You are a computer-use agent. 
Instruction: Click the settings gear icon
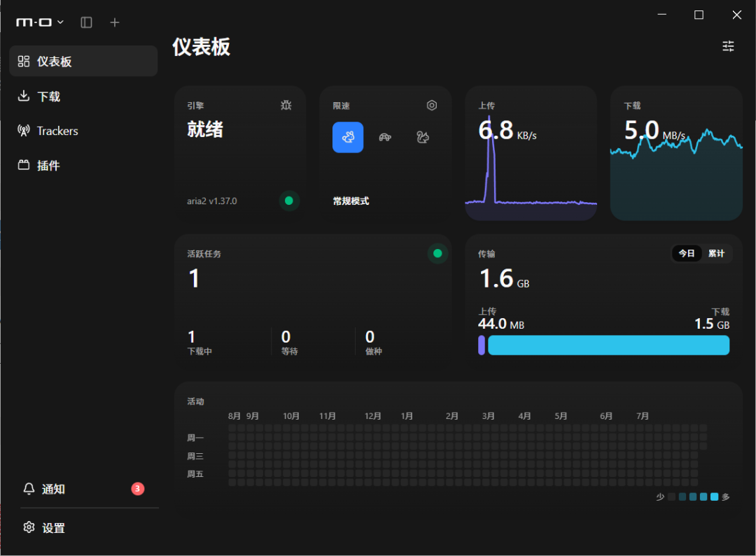[x=29, y=527]
